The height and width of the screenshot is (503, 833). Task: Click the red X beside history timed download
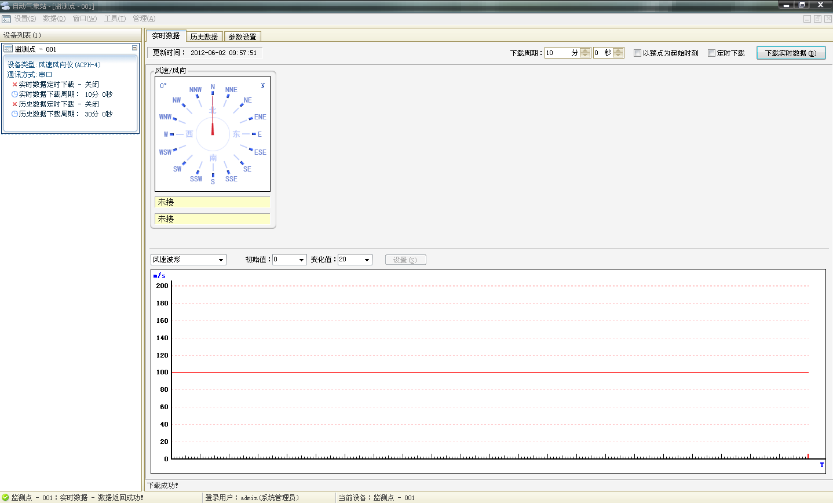coord(15,104)
